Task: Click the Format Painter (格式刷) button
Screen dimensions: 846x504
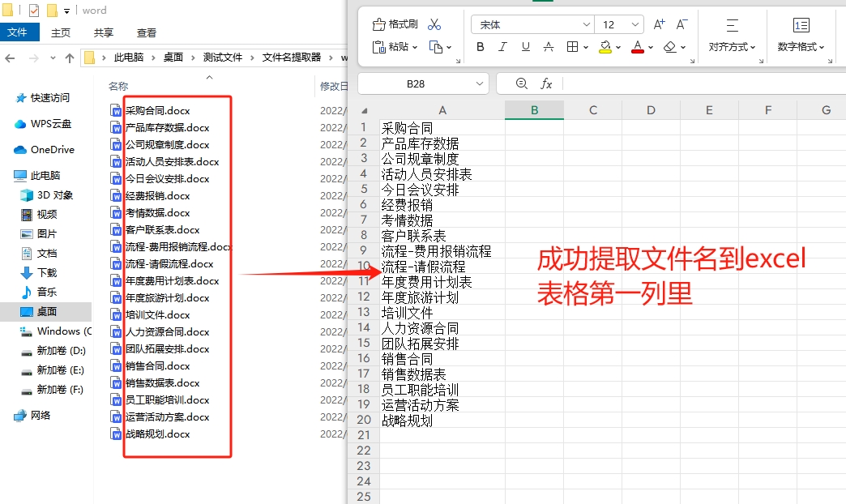Action: [395, 24]
